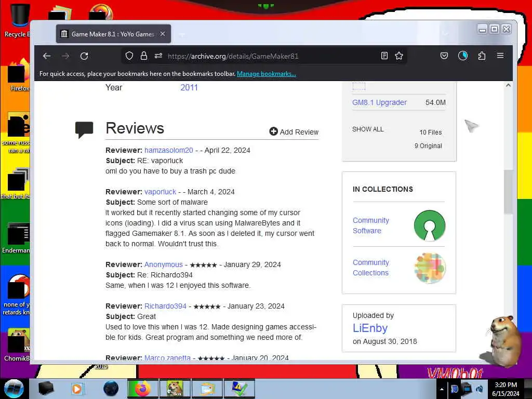Image resolution: width=532 pixels, height=399 pixels.
Task: Open the list all tabs dropdown arrow
Action: [445, 34]
